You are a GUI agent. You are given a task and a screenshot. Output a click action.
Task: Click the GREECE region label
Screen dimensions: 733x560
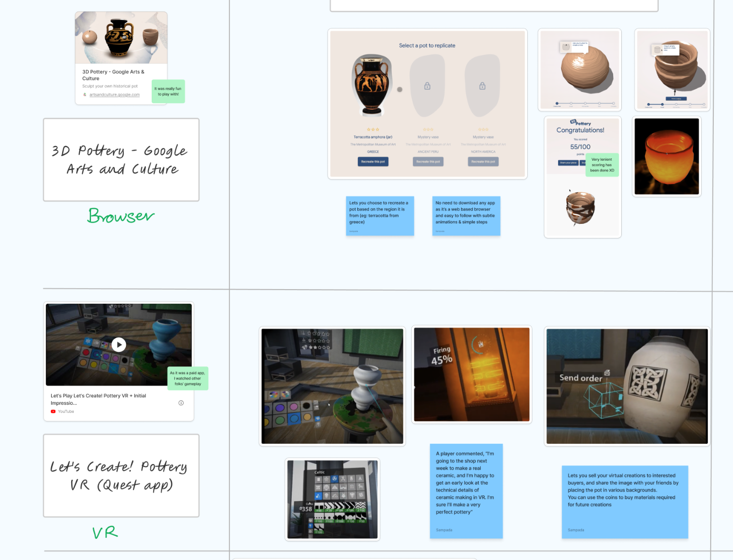(373, 152)
